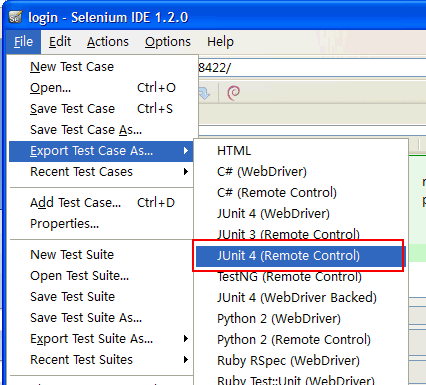Viewport: 426px width, 385px height.
Task: Open the Options menu
Action: [x=168, y=42]
